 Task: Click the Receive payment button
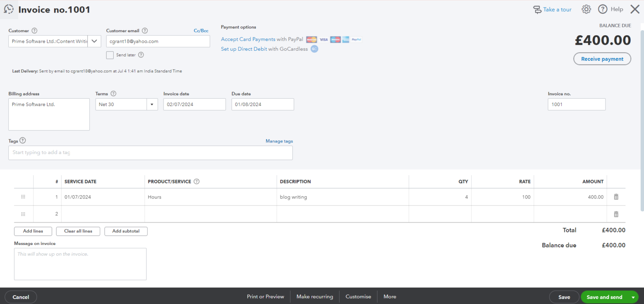[602, 59]
